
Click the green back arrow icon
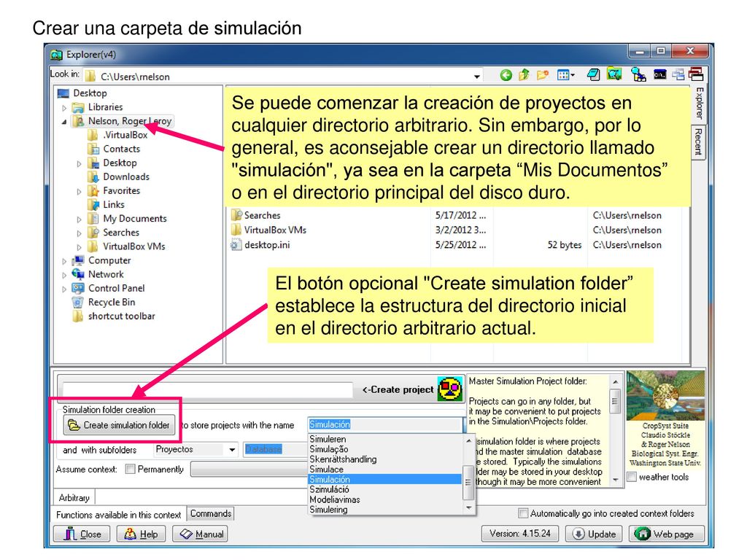[x=506, y=75]
